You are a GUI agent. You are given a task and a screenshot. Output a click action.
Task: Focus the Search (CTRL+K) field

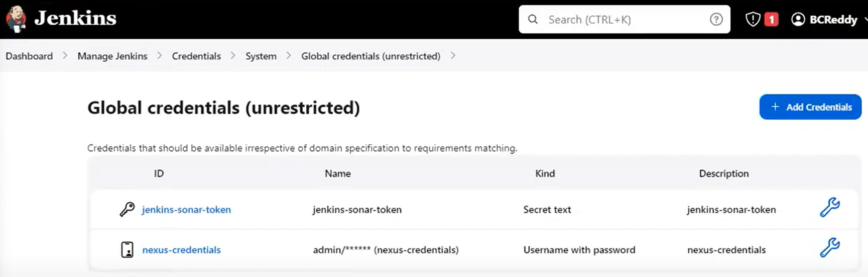(x=623, y=20)
